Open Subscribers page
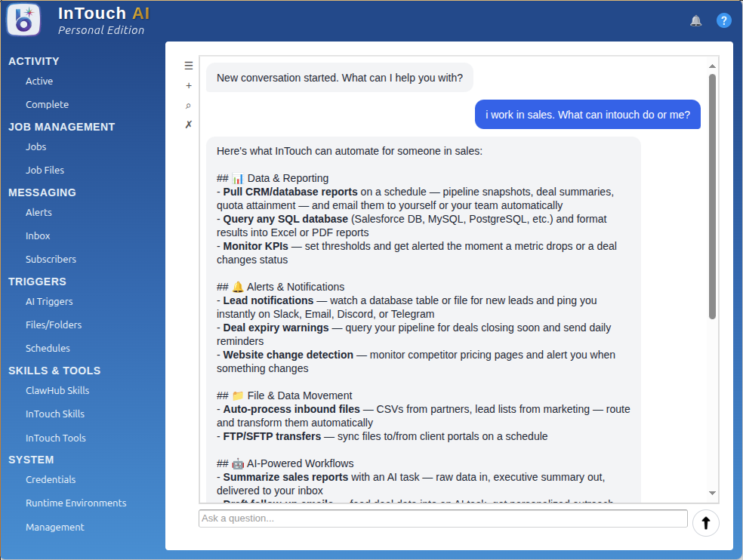 tap(51, 259)
